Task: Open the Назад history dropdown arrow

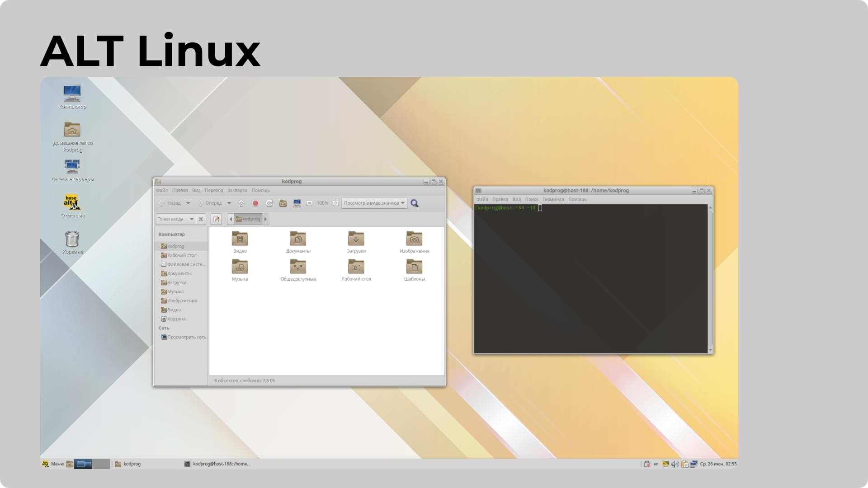Action: click(188, 203)
